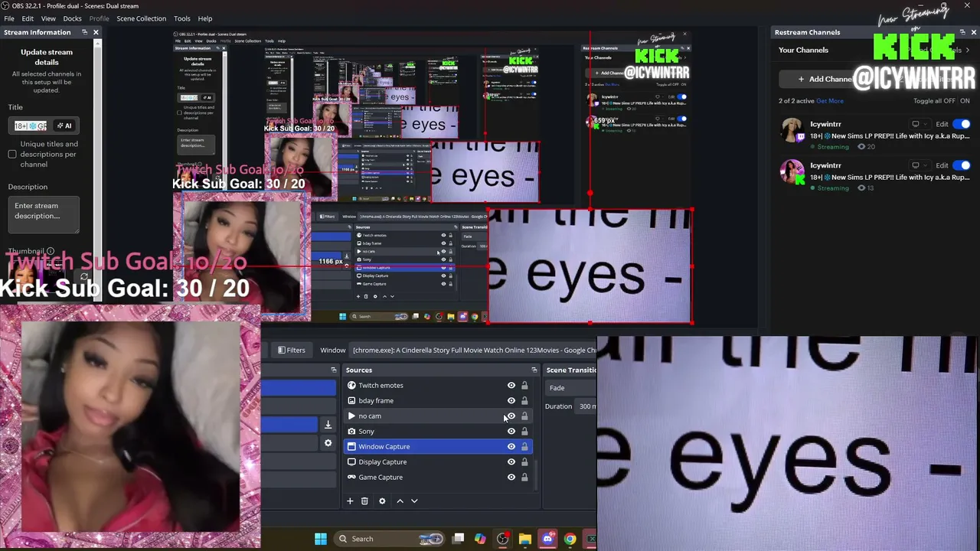Viewport: 980px width, 551px height.
Task: Click the stream Title input field
Action: pyautogui.click(x=31, y=126)
